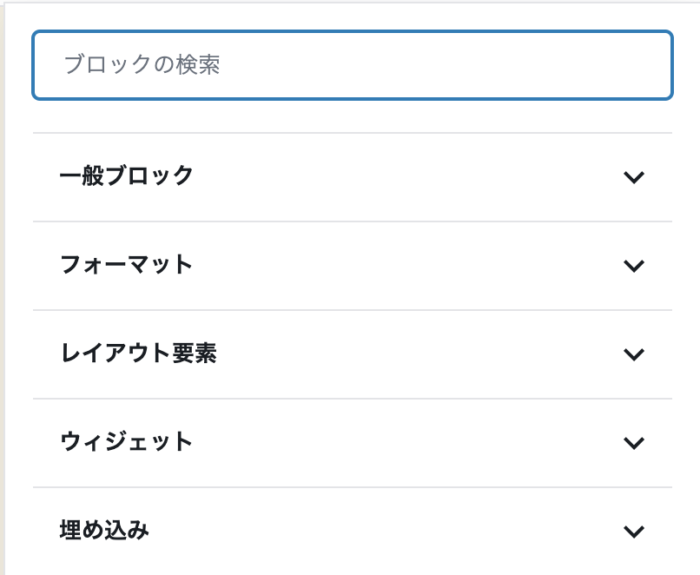
Task: Select the フォーマット category title
Action: click(126, 265)
